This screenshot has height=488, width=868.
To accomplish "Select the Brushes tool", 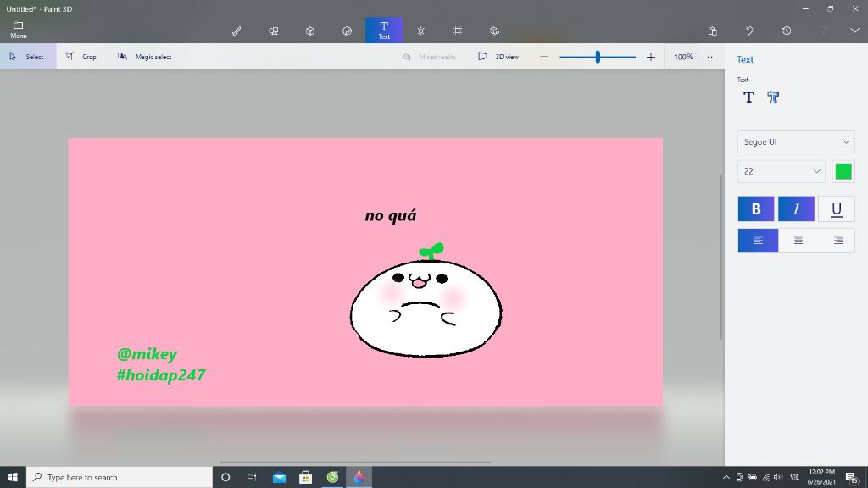I will pyautogui.click(x=236, y=30).
